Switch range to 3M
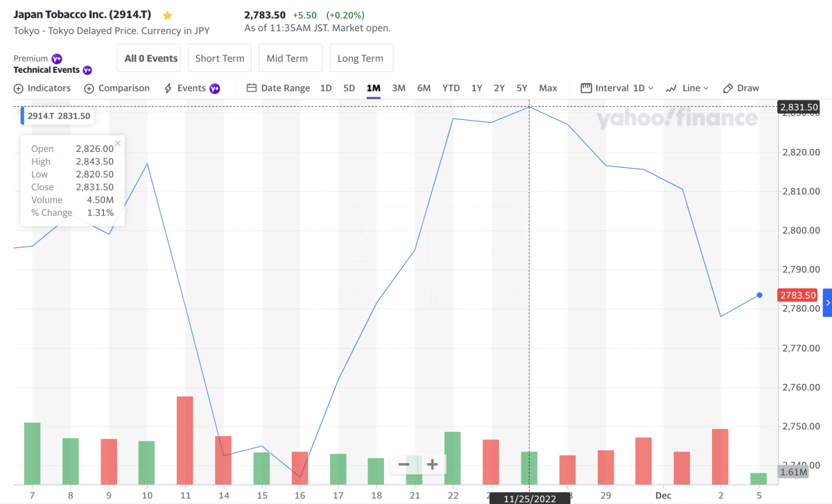Screen dimensions: 832x504 pos(399,88)
